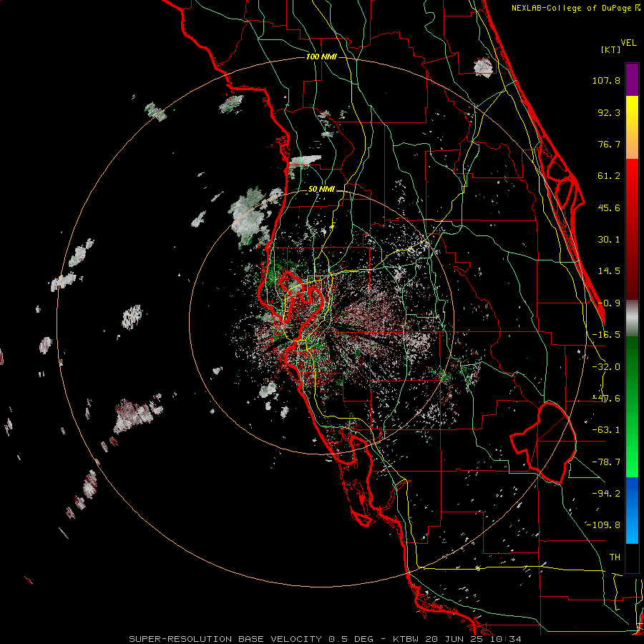Click the 76.7 velocity scale value

click(609, 144)
